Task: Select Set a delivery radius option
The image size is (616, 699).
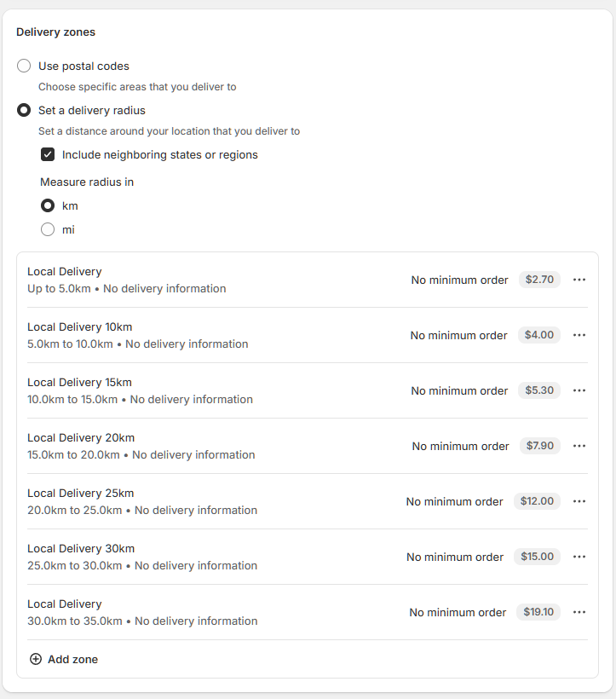Action: (x=24, y=110)
